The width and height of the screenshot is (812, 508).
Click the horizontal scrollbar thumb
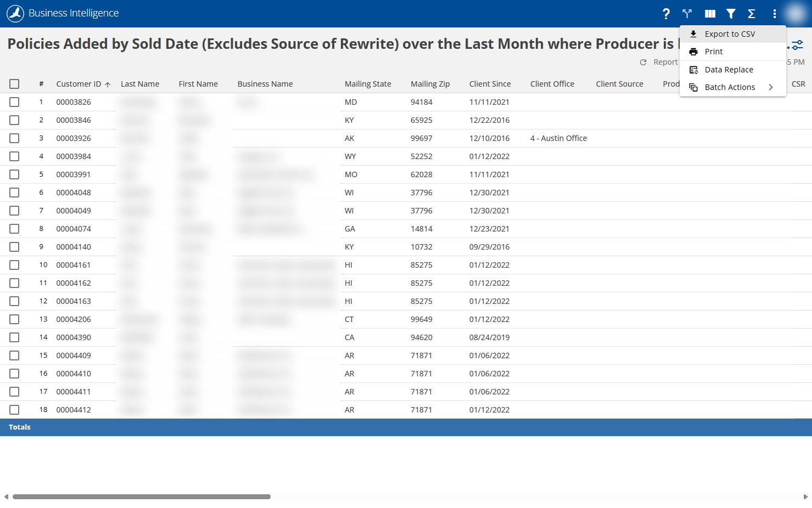pyautogui.click(x=142, y=496)
